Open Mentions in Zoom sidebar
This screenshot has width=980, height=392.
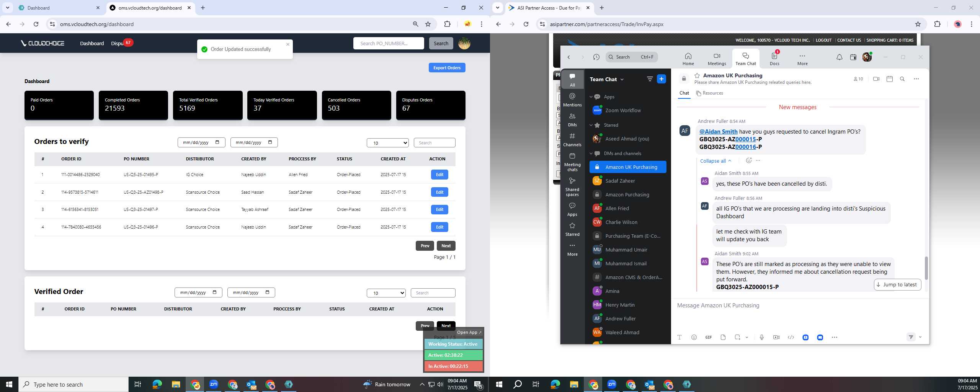click(x=572, y=100)
